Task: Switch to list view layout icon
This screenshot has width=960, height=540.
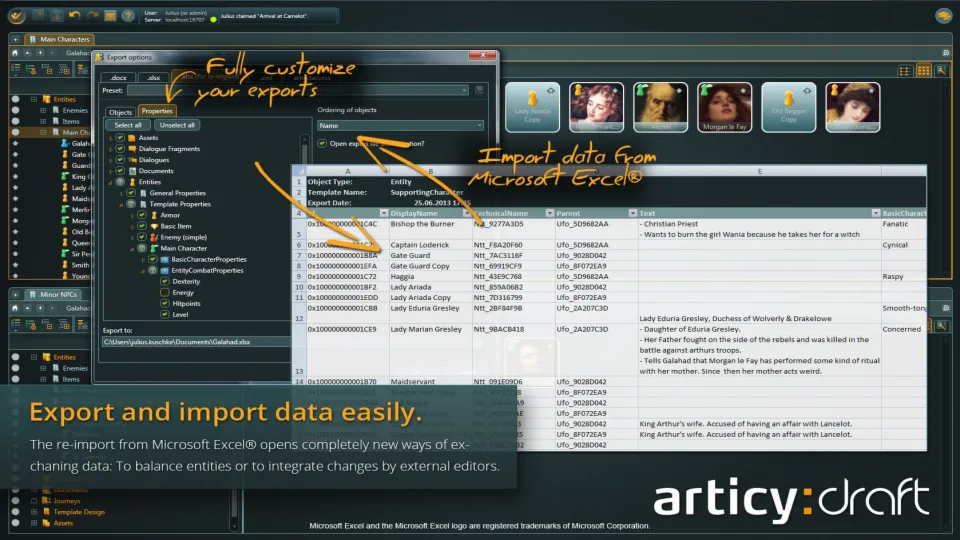Action: click(904, 71)
